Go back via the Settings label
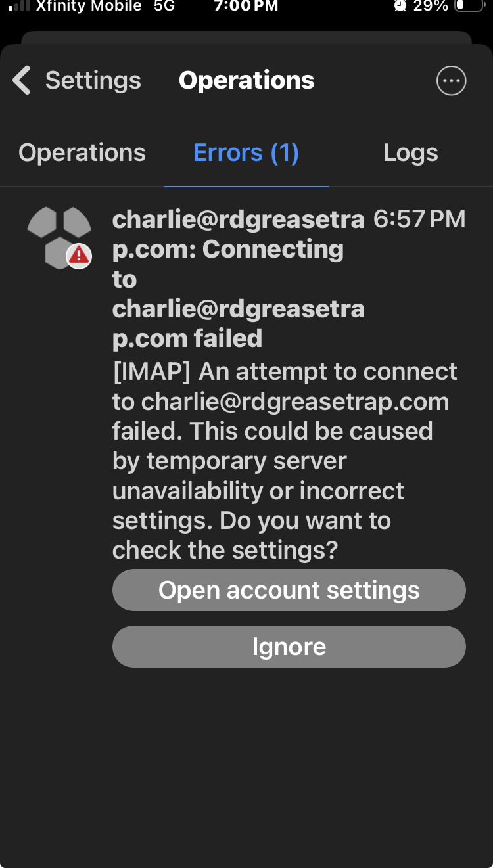Image resolution: width=493 pixels, height=868 pixels. [x=93, y=81]
